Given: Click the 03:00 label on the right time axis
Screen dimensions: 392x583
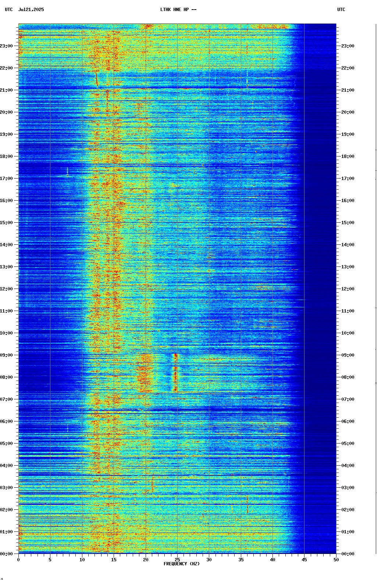Looking at the screenshot, I should click(x=348, y=488).
